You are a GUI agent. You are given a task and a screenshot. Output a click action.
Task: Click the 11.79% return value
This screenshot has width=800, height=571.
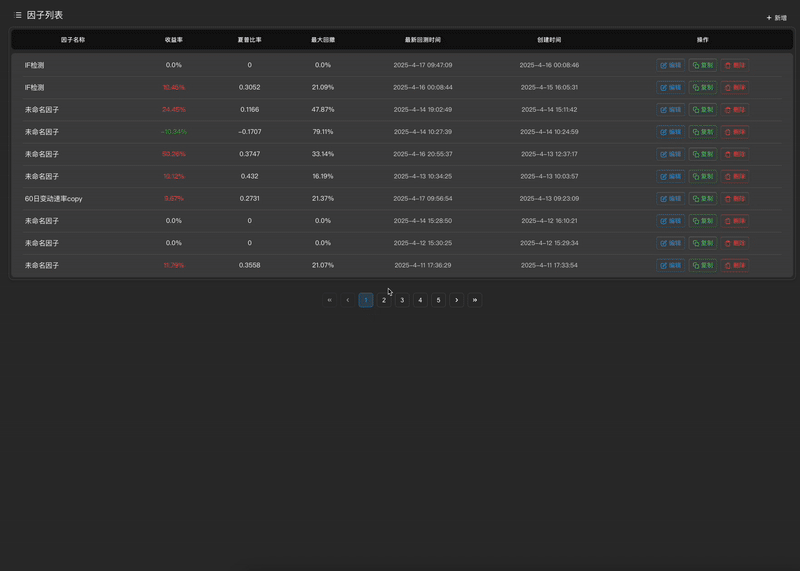(x=173, y=265)
